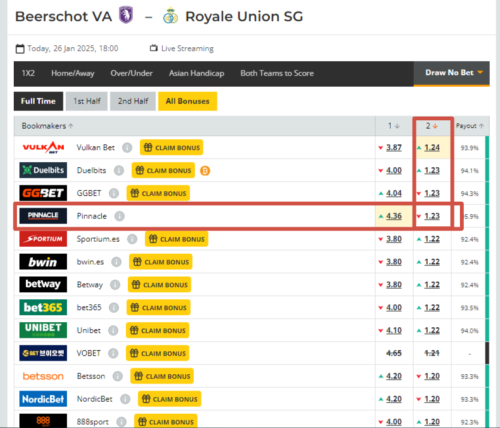This screenshot has height=428, width=500.
Task: Click the yellow All Bonuses button
Action: click(x=187, y=101)
